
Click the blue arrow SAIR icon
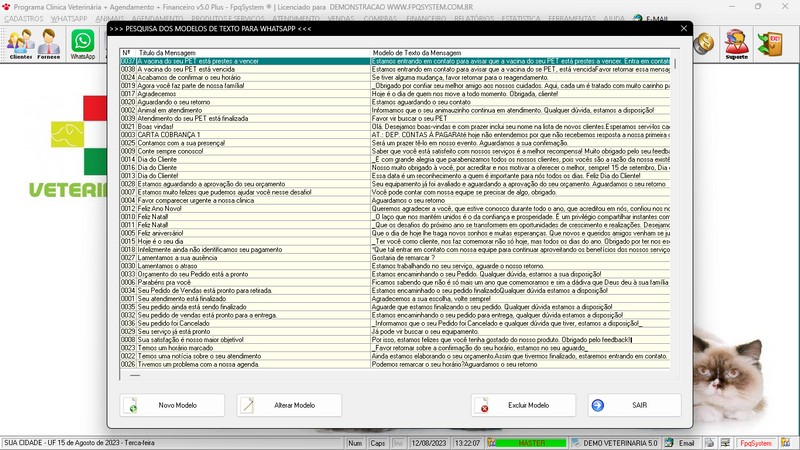[x=598, y=405]
